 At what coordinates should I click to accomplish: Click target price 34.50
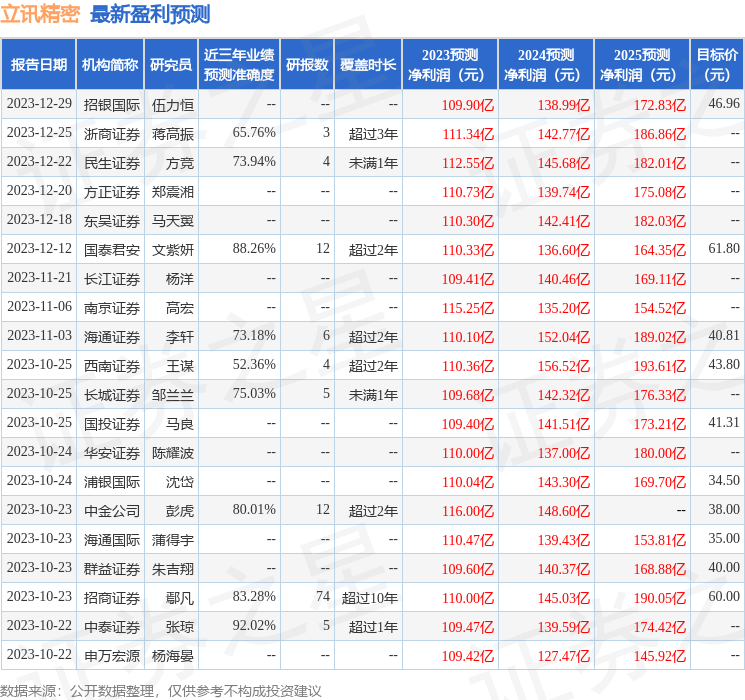tap(724, 480)
